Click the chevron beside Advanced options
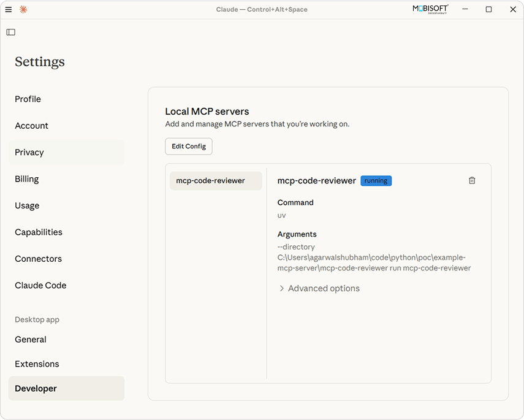524x420 pixels. [282, 288]
